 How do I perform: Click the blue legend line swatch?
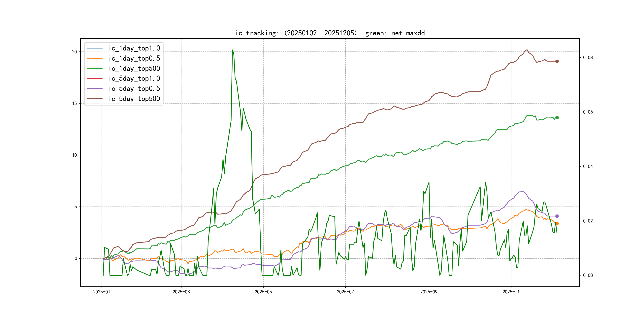(x=94, y=48)
